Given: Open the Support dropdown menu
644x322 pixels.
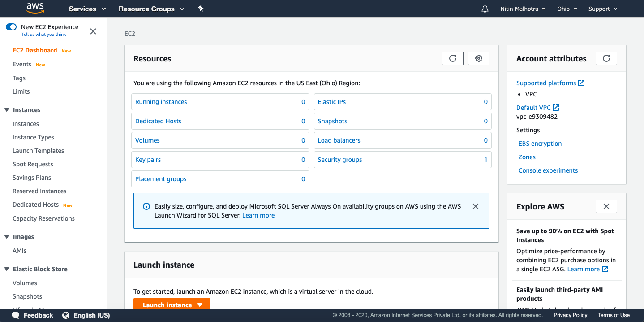Looking at the screenshot, I should [x=603, y=9].
